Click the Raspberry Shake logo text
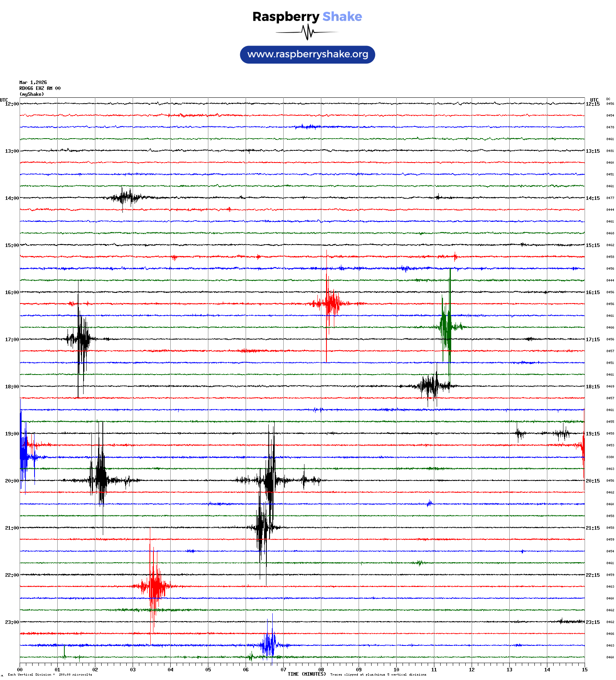Screen dimensions: 616x680 point(307,16)
